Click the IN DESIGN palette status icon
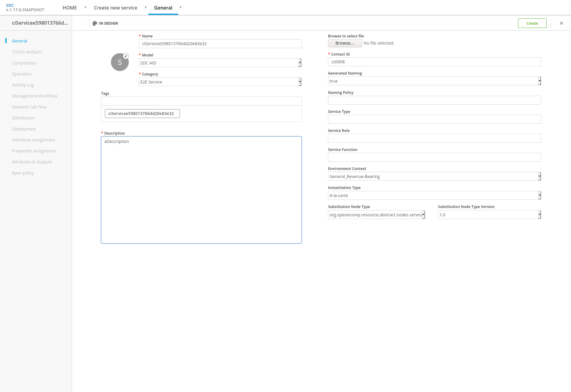The width and height of the screenshot is (571, 392). (x=95, y=23)
